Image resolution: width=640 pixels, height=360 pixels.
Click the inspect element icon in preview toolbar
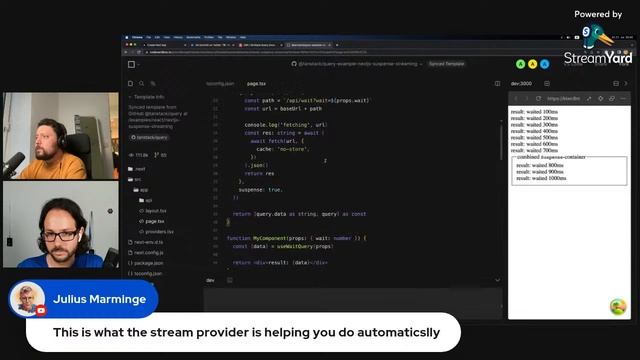[x=600, y=99]
